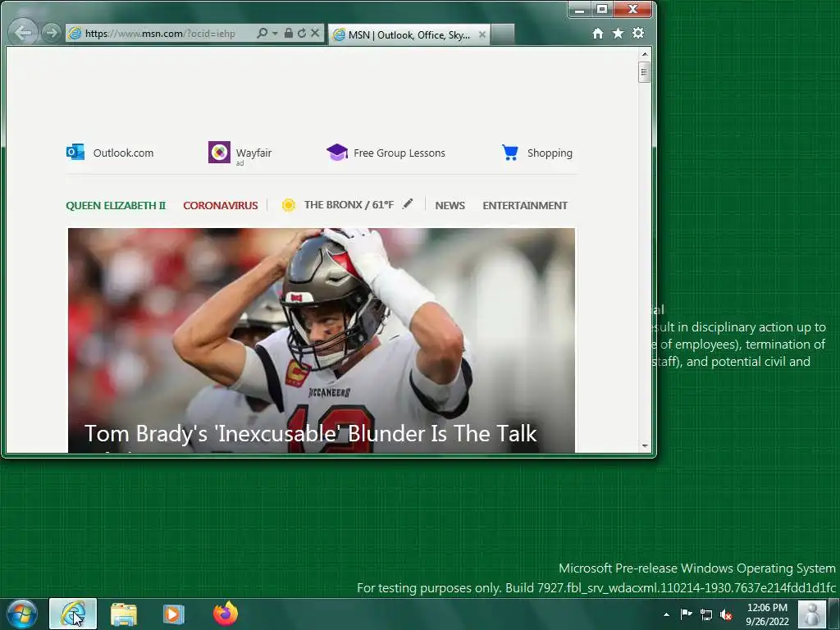Open the Wayfair link

click(x=254, y=153)
